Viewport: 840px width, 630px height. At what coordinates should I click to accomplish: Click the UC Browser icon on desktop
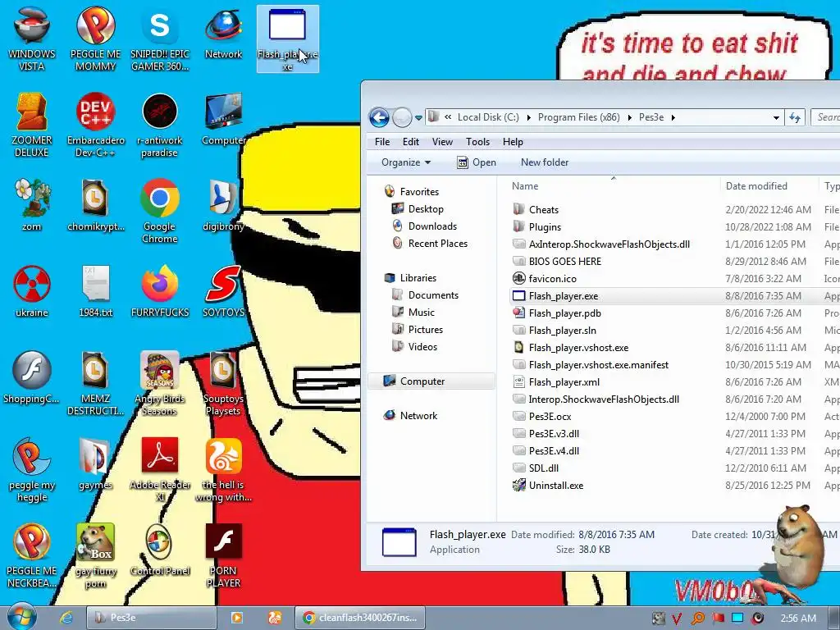coord(223,469)
